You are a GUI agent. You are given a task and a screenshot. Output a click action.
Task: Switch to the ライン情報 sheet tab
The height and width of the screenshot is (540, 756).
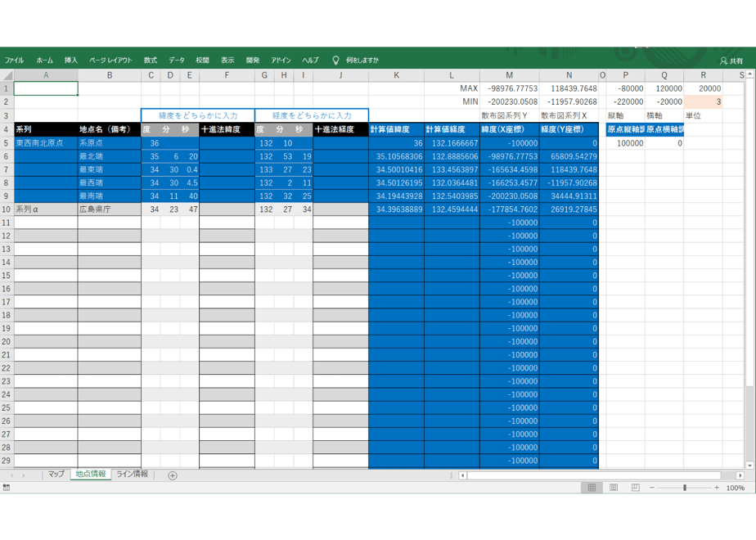132,474
